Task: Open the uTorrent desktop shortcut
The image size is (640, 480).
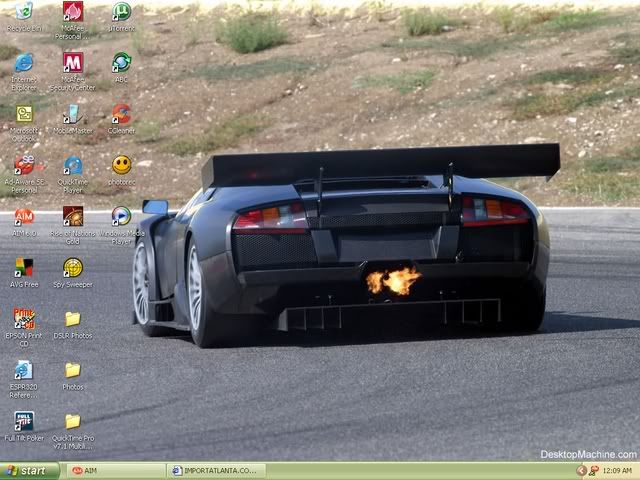Action: coord(121,12)
